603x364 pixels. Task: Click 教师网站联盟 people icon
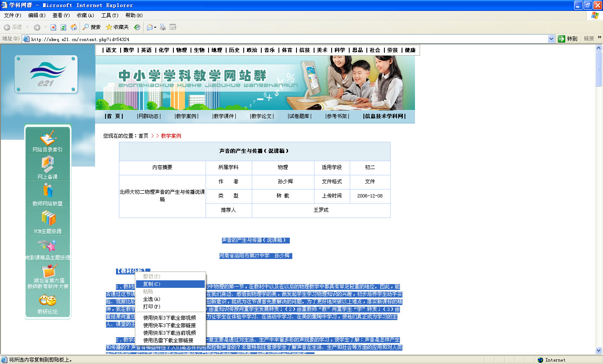[48, 191]
